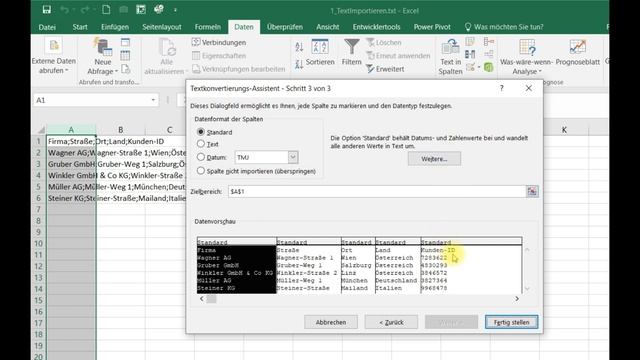Click the help question mark in the dialog

point(502,88)
